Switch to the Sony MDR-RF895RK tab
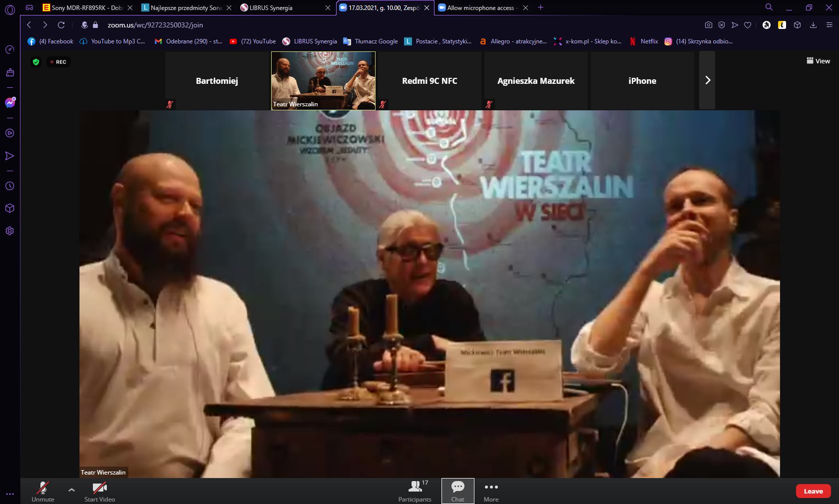This screenshot has height=504, width=839. tap(85, 7)
